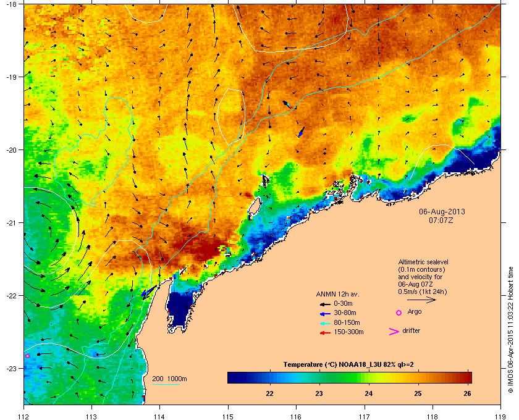The image size is (519, 420).
Task: Click the '06-Aug-2013' date label
Action: pyautogui.click(x=442, y=211)
